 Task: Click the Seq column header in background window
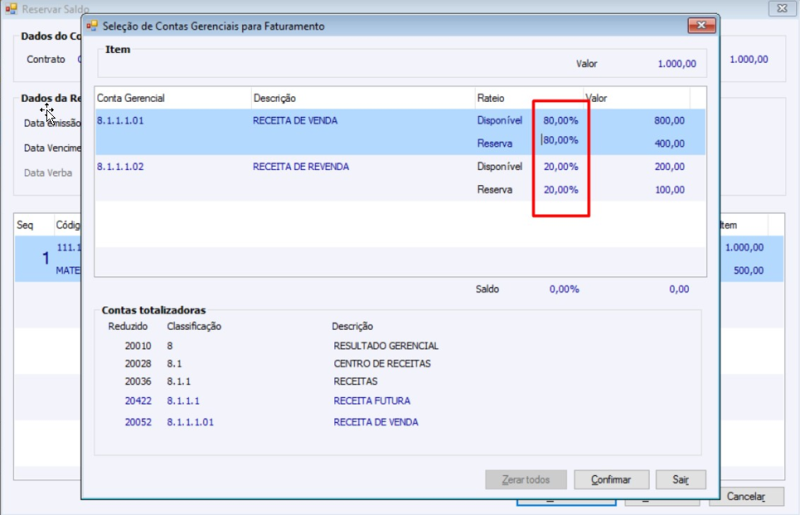tap(34, 225)
